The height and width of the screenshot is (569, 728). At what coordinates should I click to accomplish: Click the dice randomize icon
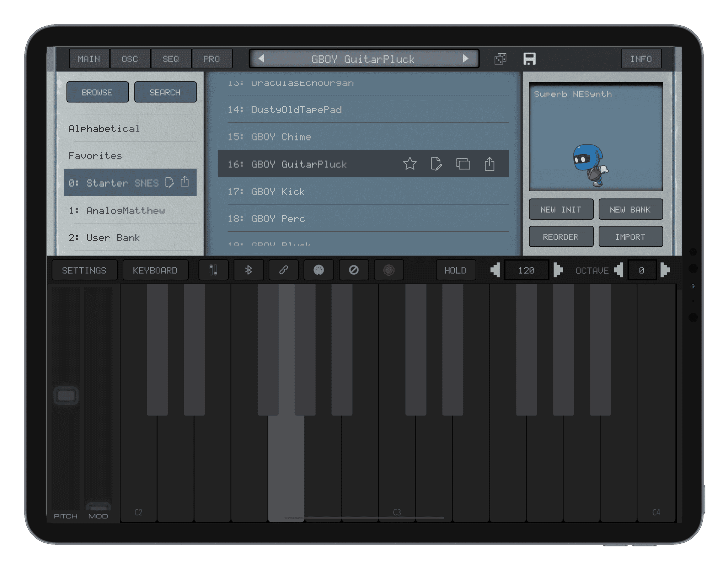point(500,59)
